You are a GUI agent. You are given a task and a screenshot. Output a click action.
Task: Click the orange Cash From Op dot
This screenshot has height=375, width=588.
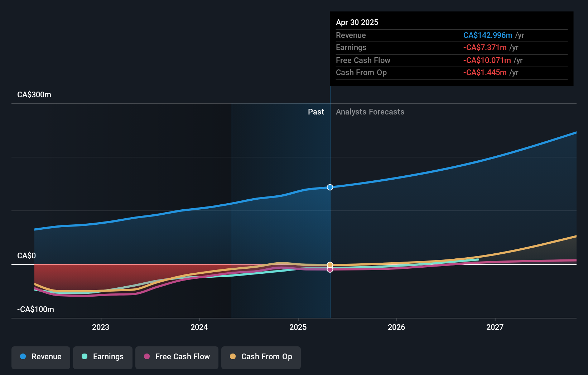[233, 357]
